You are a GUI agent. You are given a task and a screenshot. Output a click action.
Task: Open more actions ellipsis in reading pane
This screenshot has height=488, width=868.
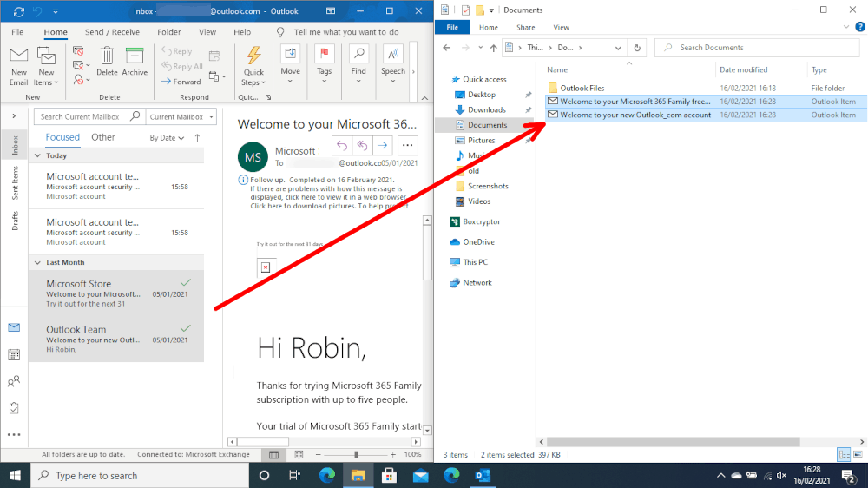(407, 146)
